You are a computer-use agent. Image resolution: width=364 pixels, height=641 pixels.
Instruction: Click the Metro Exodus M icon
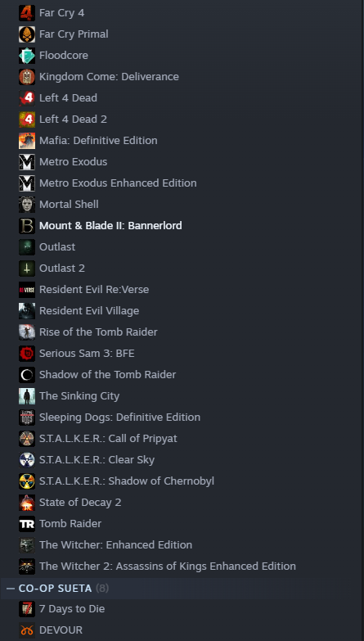[x=27, y=161]
